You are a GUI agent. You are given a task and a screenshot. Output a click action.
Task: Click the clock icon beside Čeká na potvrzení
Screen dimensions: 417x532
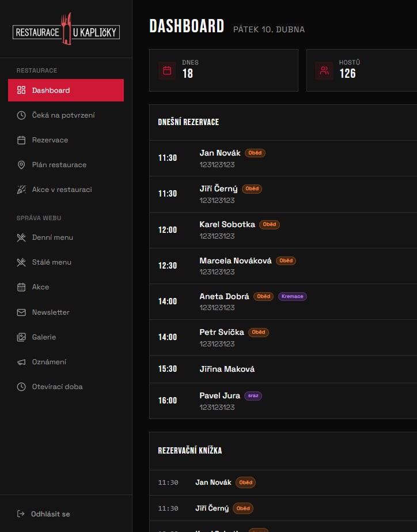(21, 115)
